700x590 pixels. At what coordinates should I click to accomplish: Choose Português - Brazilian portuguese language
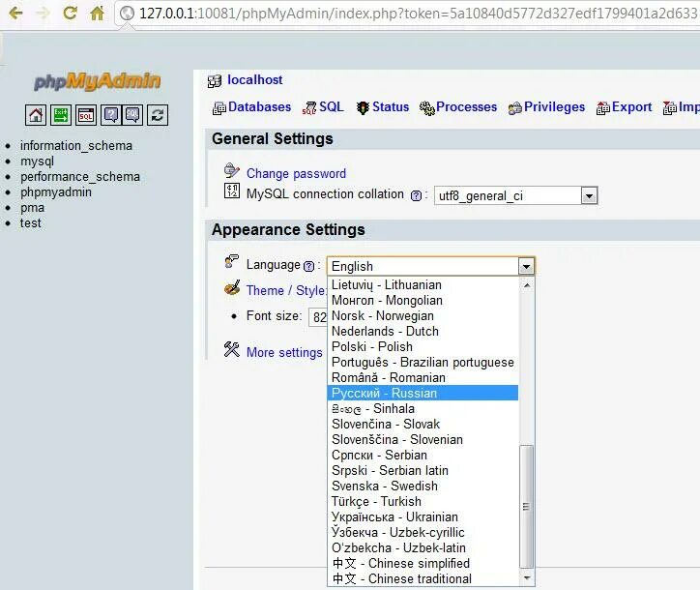[x=423, y=362]
